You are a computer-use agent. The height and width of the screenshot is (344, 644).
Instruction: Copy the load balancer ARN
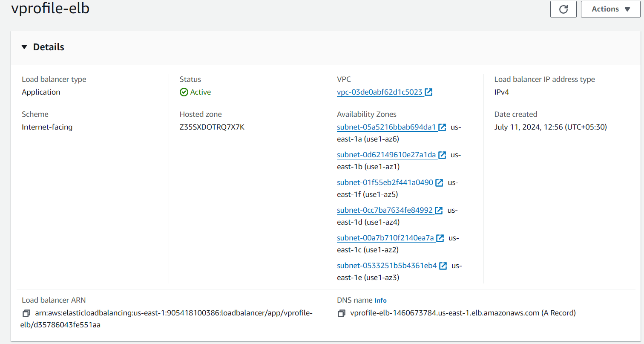pos(26,313)
